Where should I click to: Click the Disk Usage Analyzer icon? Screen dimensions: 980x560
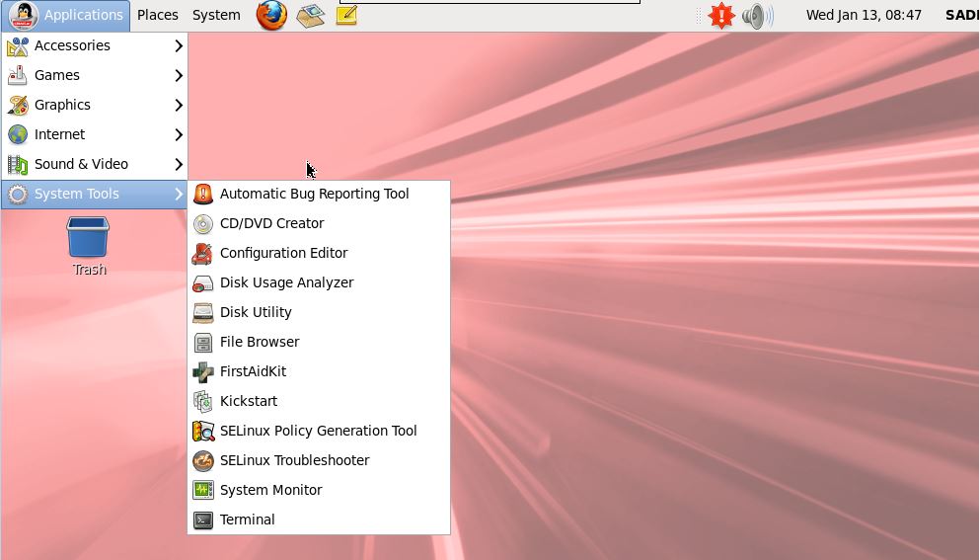click(x=203, y=282)
